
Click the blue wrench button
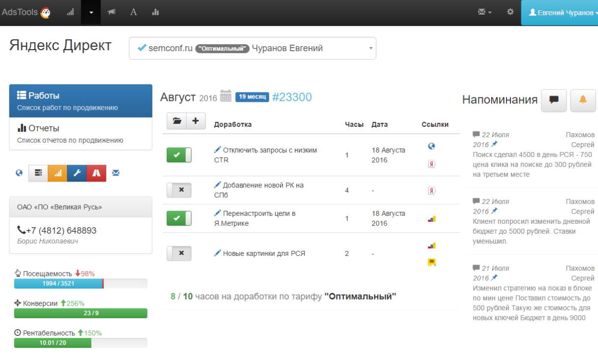77,173
